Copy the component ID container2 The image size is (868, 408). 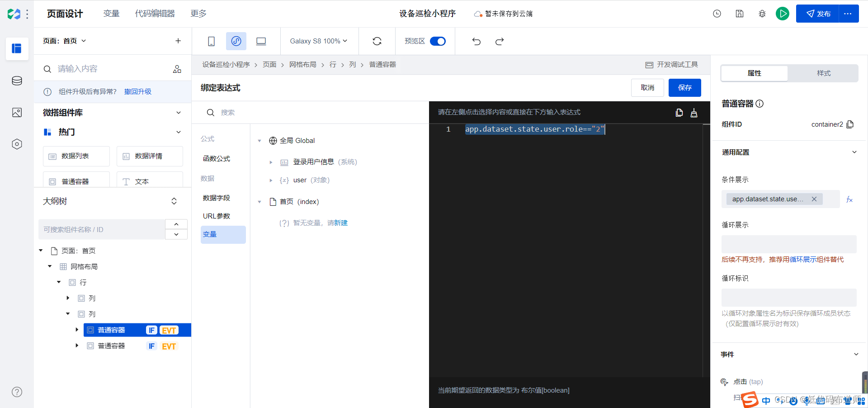click(850, 124)
